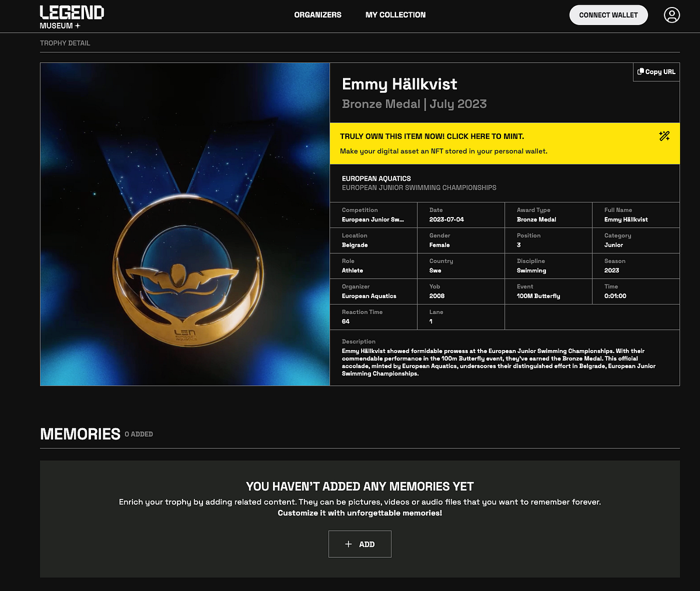Click the CONNECT WALLET button
This screenshot has height=591, width=700.
point(608,15)
